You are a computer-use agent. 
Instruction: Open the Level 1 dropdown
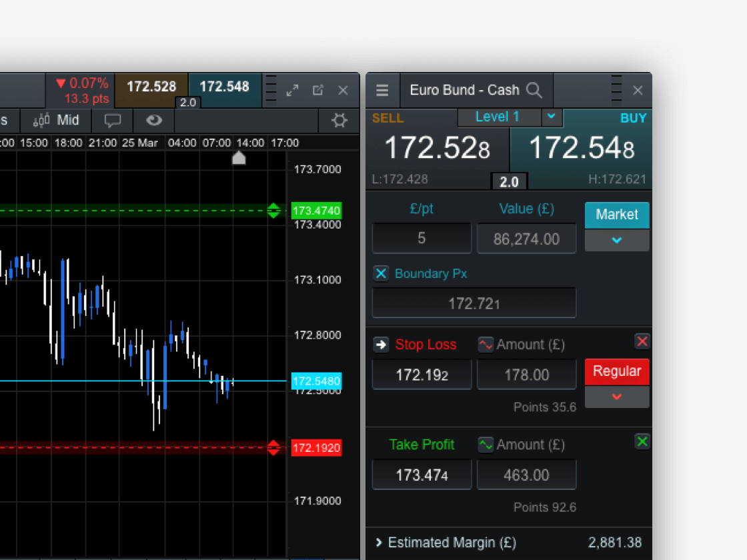(552, 117)
